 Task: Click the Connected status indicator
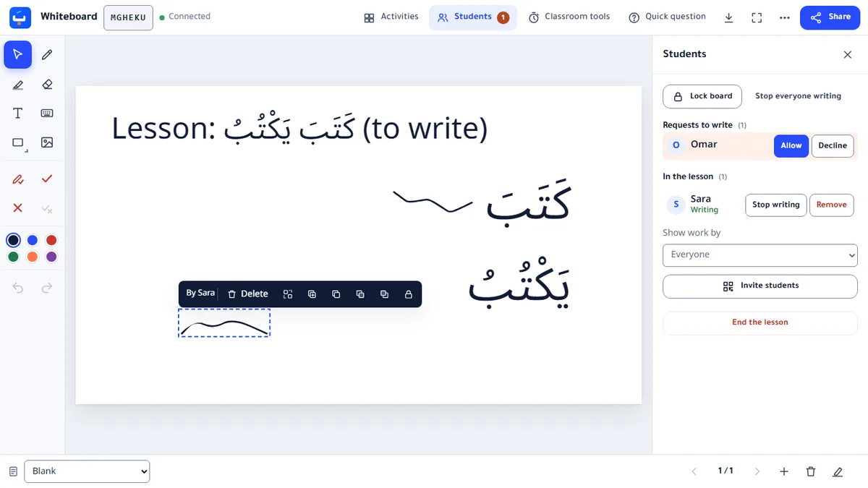coord(184,17)
